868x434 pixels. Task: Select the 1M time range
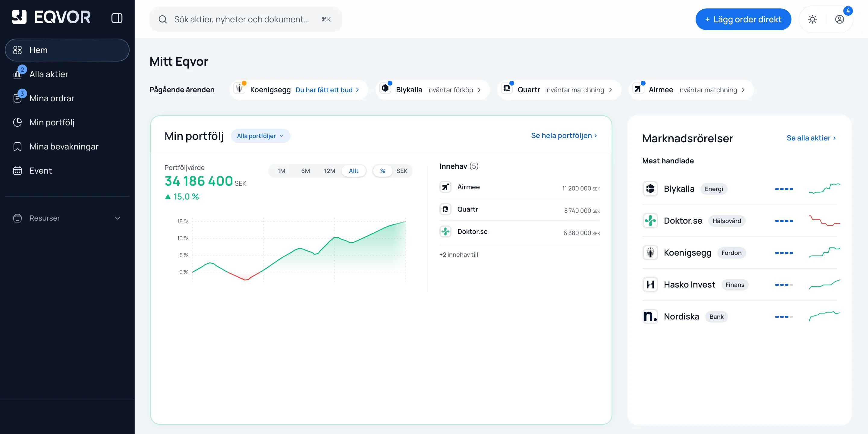[281, 171]
